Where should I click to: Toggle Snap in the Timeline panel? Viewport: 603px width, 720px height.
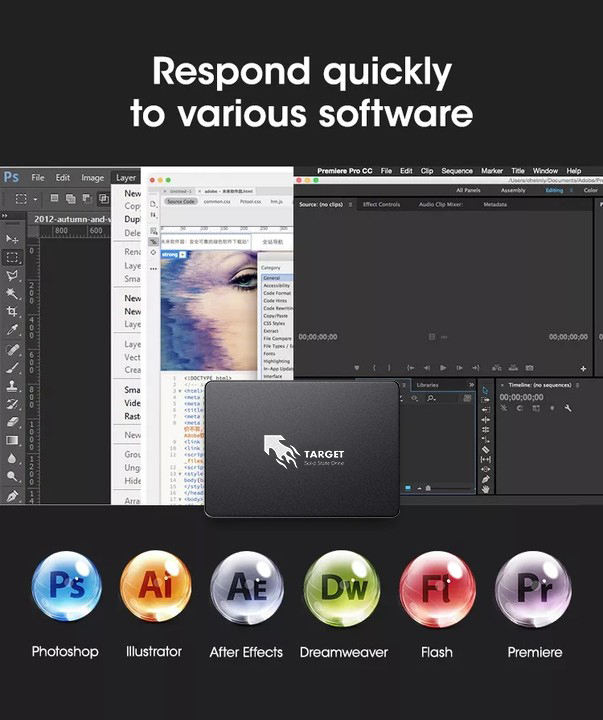coord(519,408)
